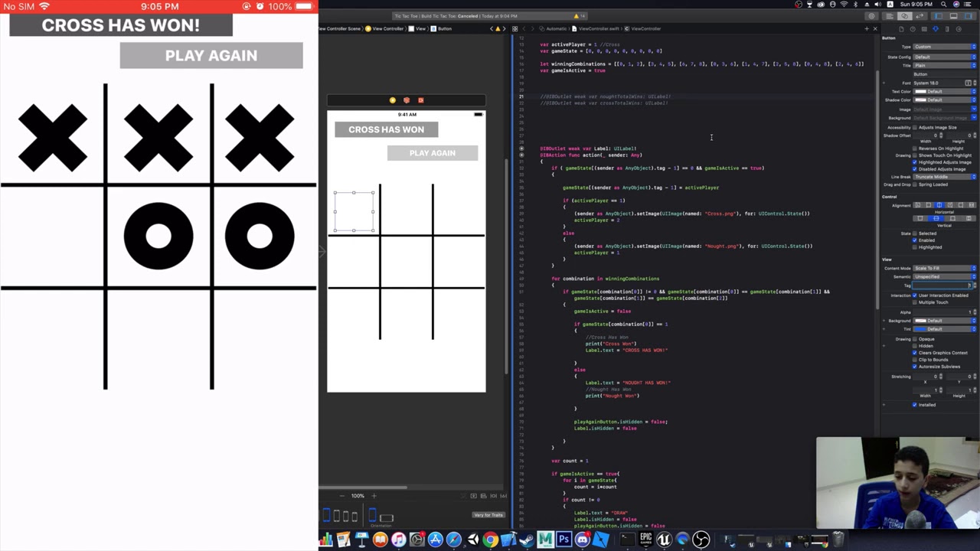Zoom in on the storyboard canvas
The width and height of the screenshot is (980, 551).
click(374, 496)
